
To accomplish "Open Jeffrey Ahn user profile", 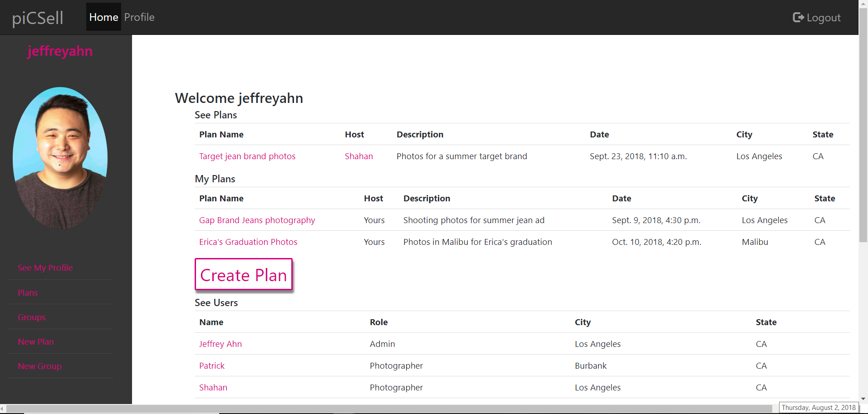I will pos(221,344).
